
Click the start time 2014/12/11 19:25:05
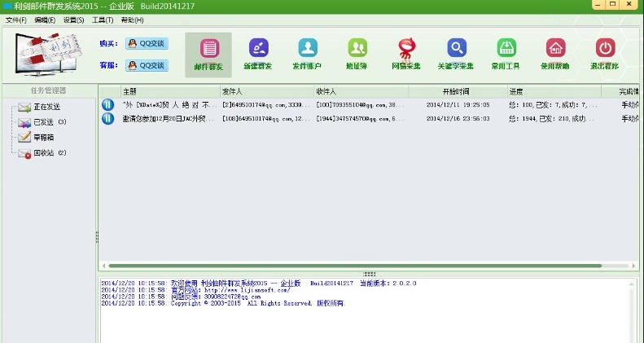[x=458, y=105]
